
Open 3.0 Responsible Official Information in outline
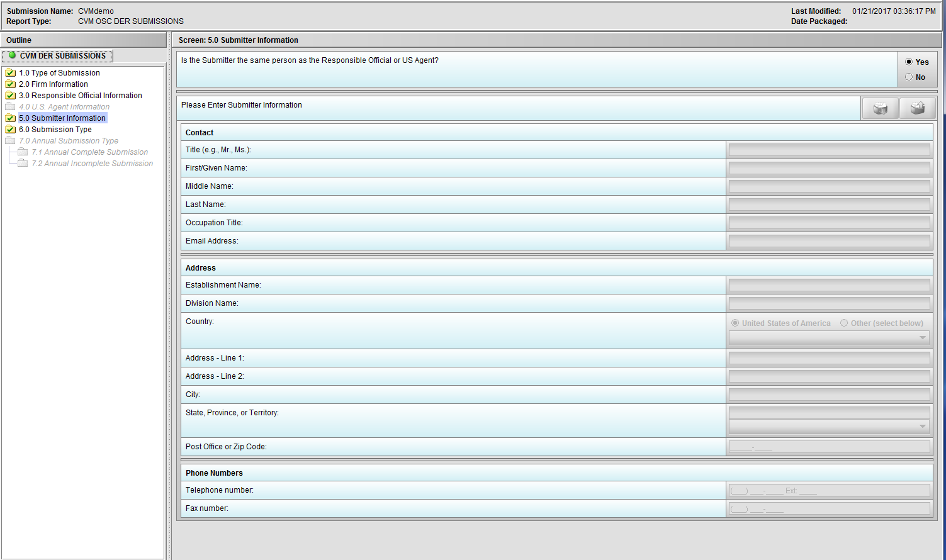coord(81,96)
